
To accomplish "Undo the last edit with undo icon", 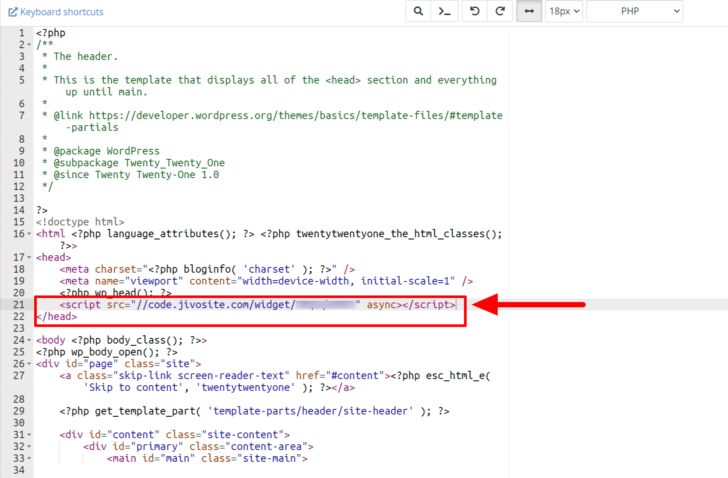I will tap(474, 11).
